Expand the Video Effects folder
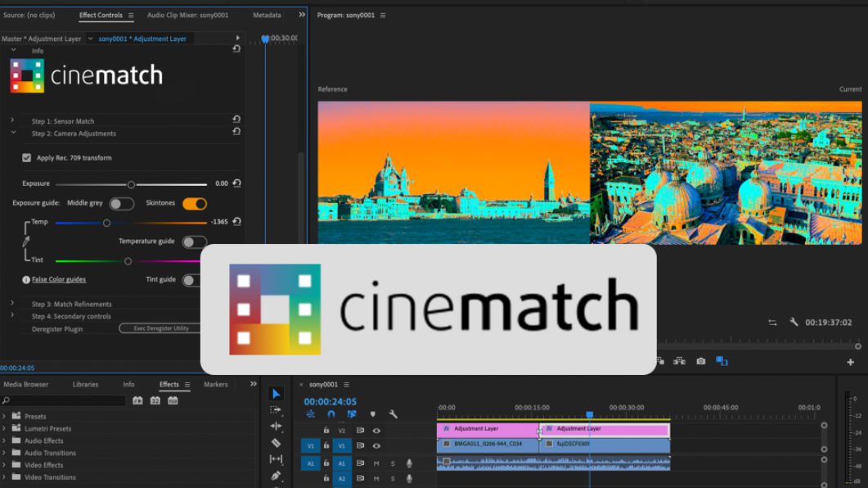The image size is (868, 488). click(x=4, y=465)
